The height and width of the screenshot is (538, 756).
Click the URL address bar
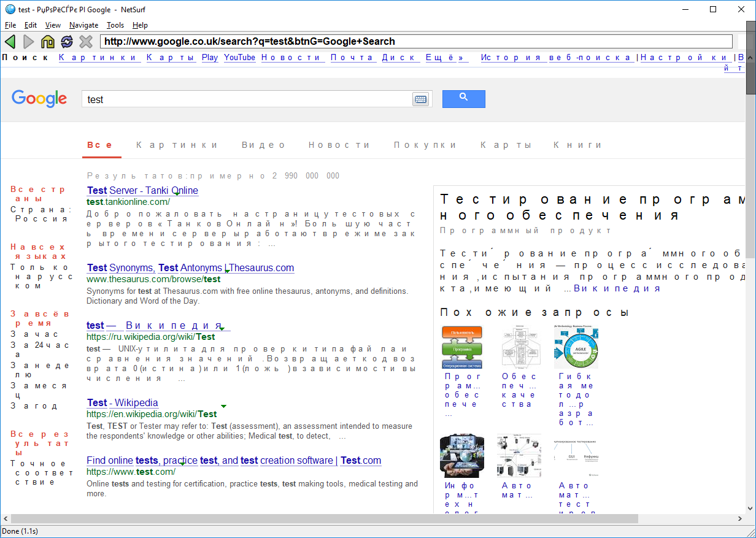coord(417,42)
